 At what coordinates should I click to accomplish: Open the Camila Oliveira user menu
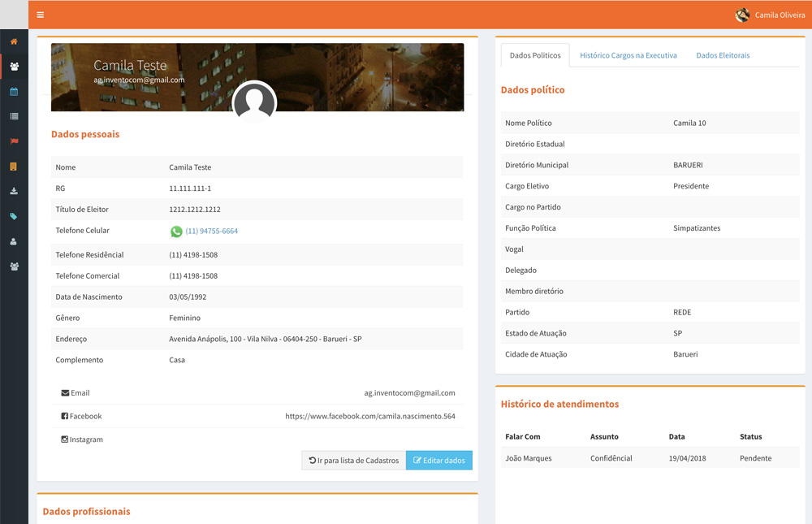[771, 15]
